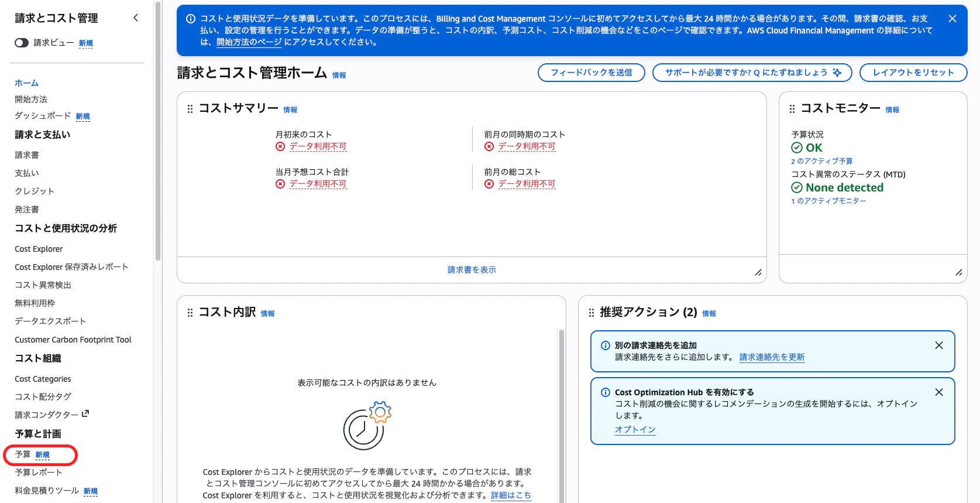
Task: Click データ利用不可 under 当月予想コスト合計
Action: 318,184
